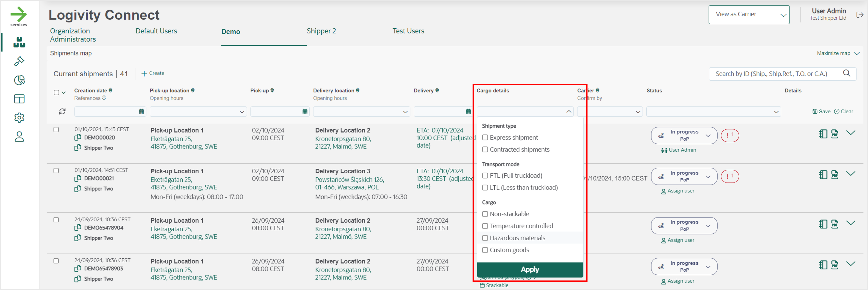Click the logout icon next to User Admin
Screen dimensions: 868x290
(860, 15)
